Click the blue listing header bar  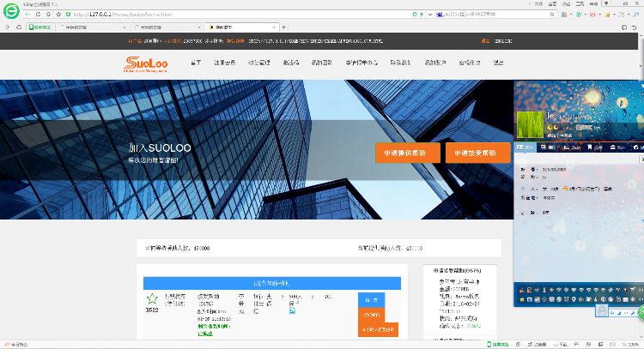pos(272,283)
